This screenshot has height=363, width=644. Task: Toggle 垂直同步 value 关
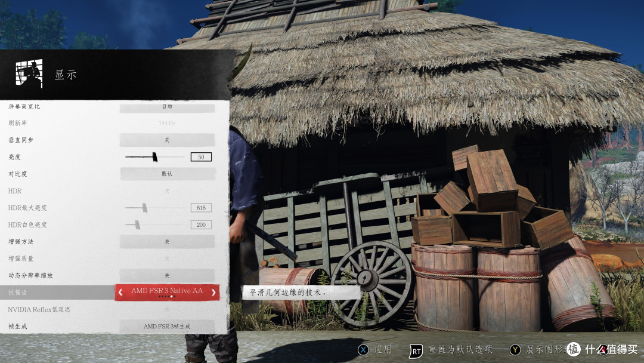[x=167, y=140]
